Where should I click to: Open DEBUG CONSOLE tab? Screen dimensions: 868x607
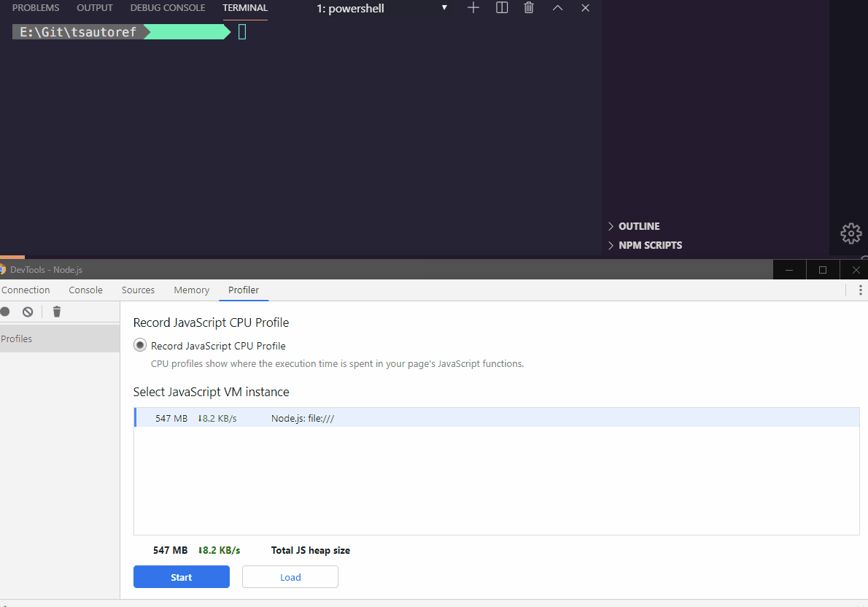pyautogui.click(x=168, y=8)
